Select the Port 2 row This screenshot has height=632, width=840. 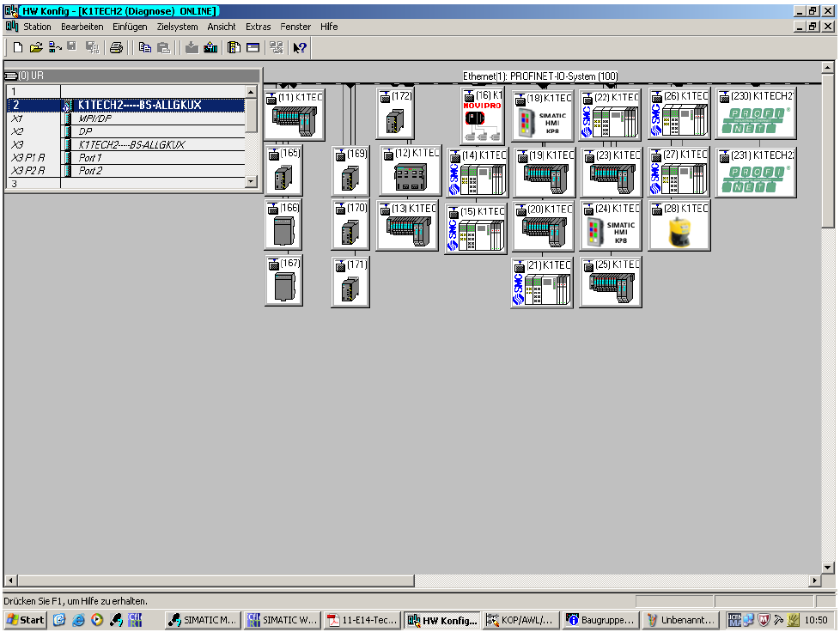pyautogui.click(x=126, y=170)
